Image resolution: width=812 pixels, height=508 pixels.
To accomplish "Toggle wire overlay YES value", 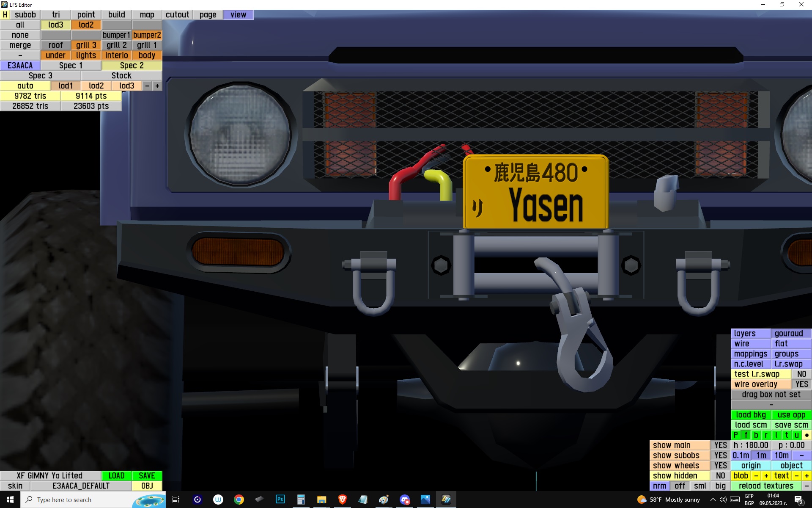I will (x=801, y=384).
